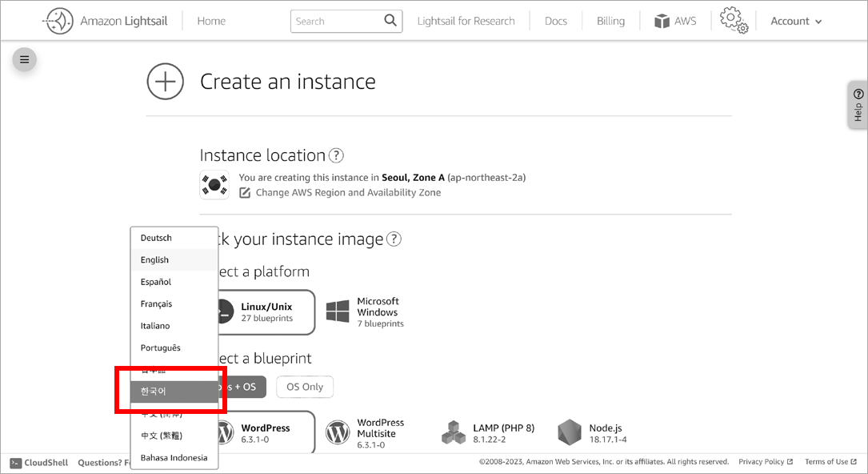This screenshot has width=868, height=474.
Task: Click the Microsoft Windows logo icon
Action: (338, 311)
